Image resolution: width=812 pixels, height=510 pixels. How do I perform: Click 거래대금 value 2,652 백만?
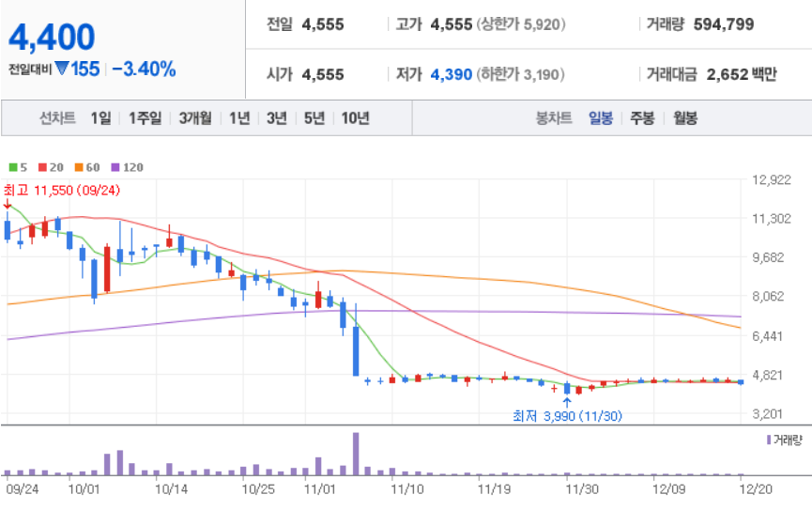tap(742, 74)
